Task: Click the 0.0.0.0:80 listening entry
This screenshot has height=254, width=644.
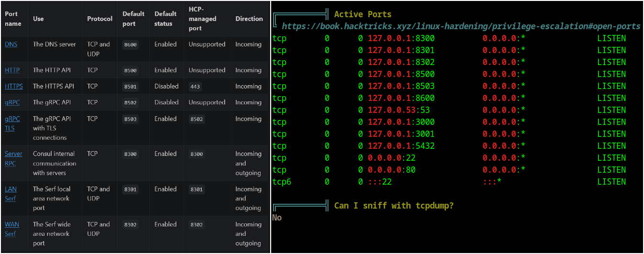Action: click(x=392, y=170)
